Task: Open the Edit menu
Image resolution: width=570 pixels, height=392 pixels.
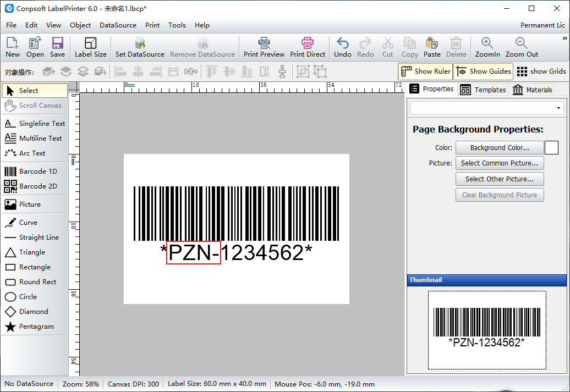Action: pyautogui.click(x=31, y=25)
